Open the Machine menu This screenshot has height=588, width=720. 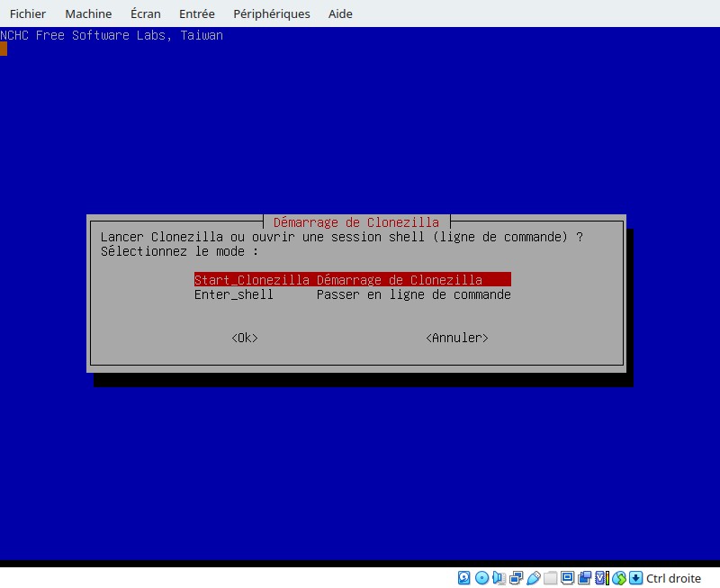tap(88, 14)
